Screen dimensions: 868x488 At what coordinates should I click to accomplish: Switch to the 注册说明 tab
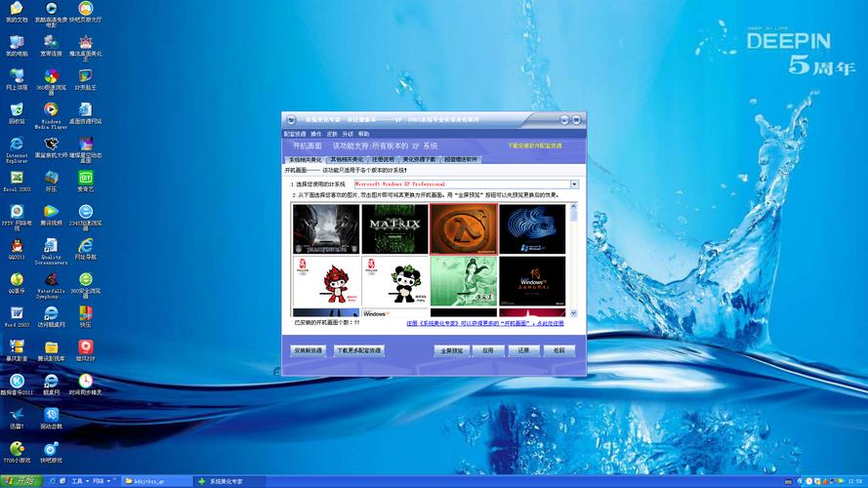click(383, 159)
